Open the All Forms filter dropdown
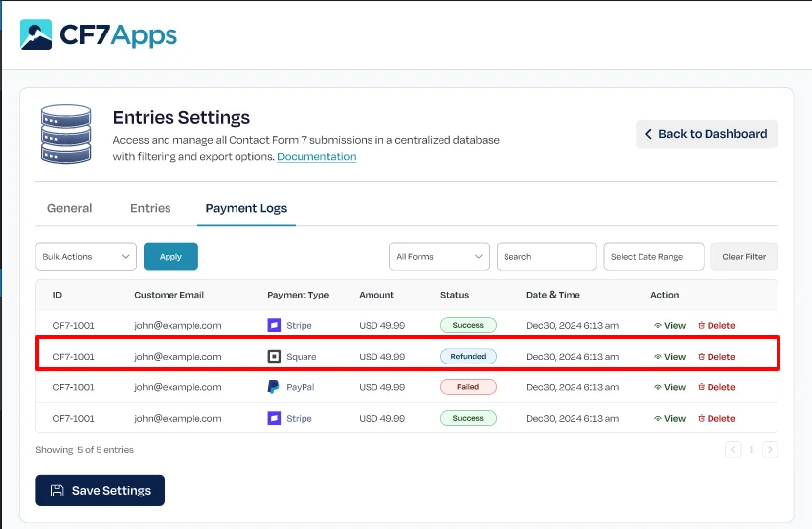Viewport: 812px width, 529px height. [x=440, y=257]
